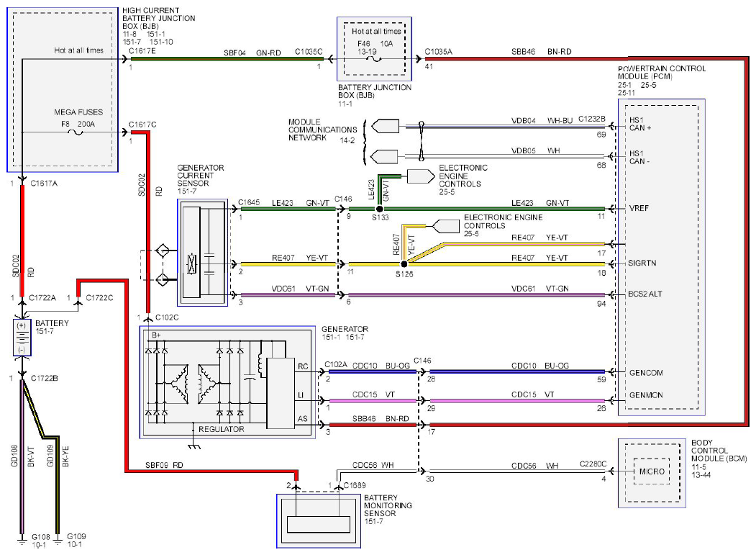Viewport: 756px width, 555px height.
Task: Click the battery symbol icon
Action: (22, 338)
